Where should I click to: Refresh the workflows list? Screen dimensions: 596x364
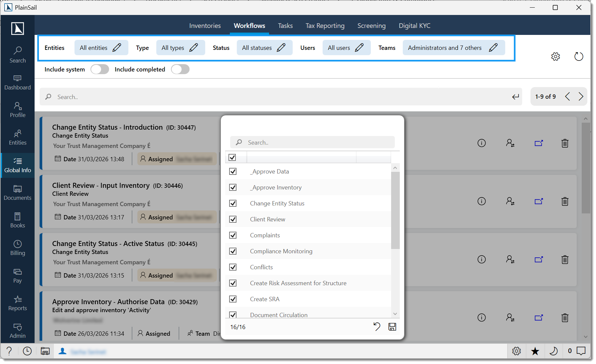(x=579, y=57)
